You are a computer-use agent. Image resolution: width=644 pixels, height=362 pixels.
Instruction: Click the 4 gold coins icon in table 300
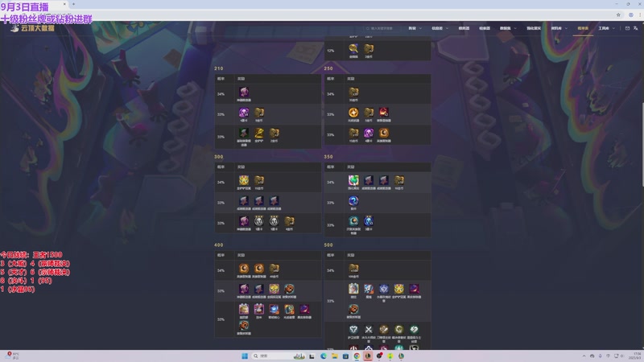click(x=289, y=220)
